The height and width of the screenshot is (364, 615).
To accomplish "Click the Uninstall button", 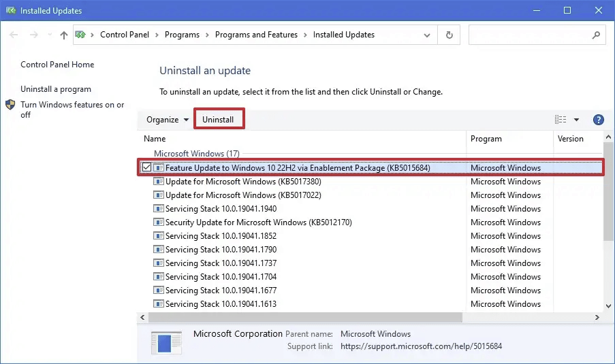I will point(218,120).
